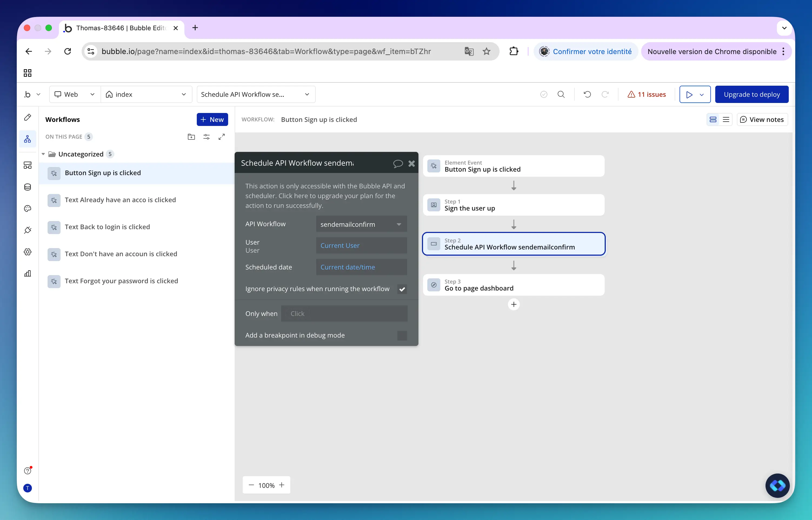Close the Schedule API Workflow panel
The image size is (812, 520).
click(412, 164)
